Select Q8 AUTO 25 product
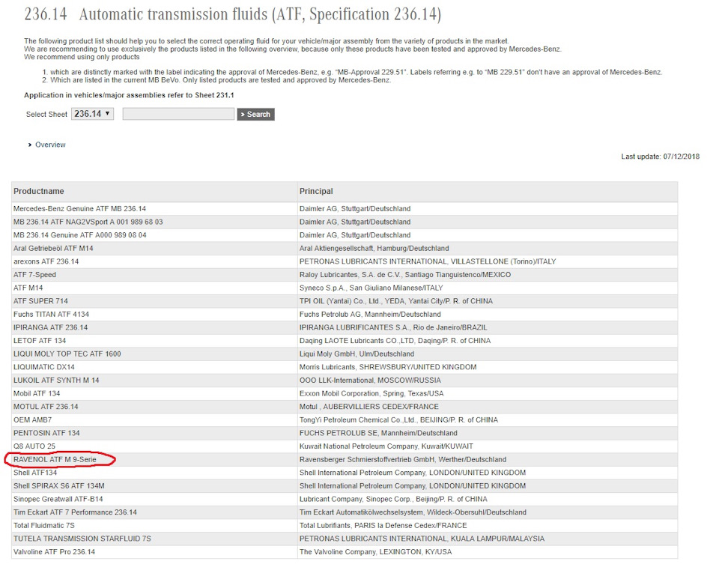The height and width of the screenshot is (588, 719). point(34,446)
